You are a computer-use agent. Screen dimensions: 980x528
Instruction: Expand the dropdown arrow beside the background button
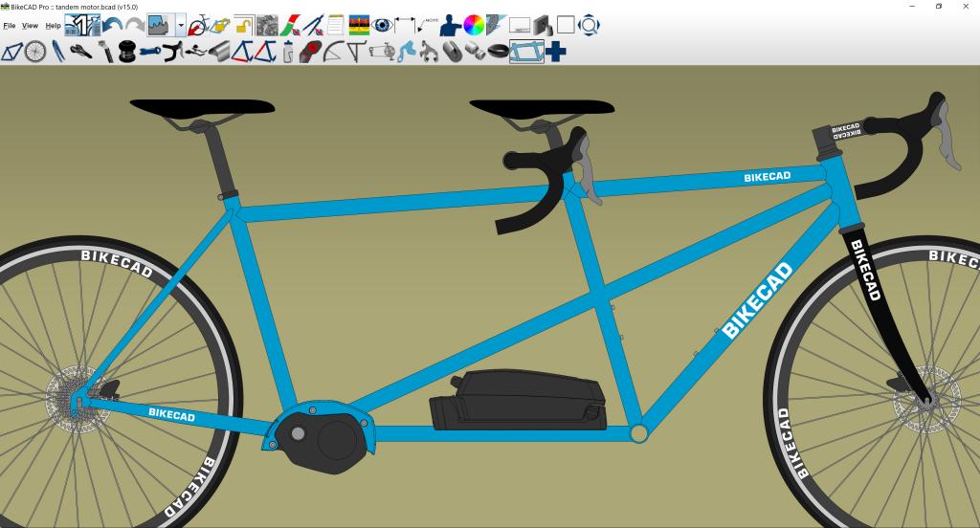tap(181, 26)
